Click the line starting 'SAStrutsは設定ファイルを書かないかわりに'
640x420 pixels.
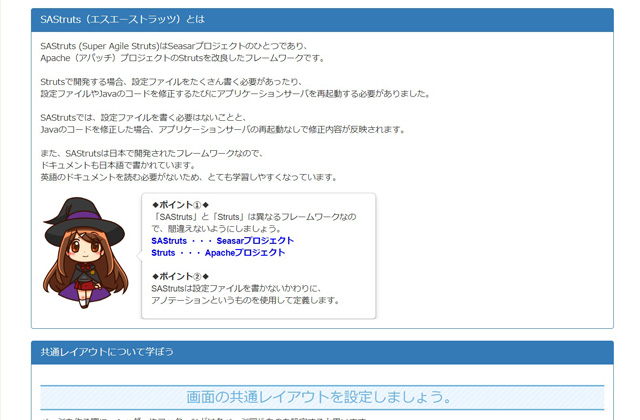tap(237, 289)
